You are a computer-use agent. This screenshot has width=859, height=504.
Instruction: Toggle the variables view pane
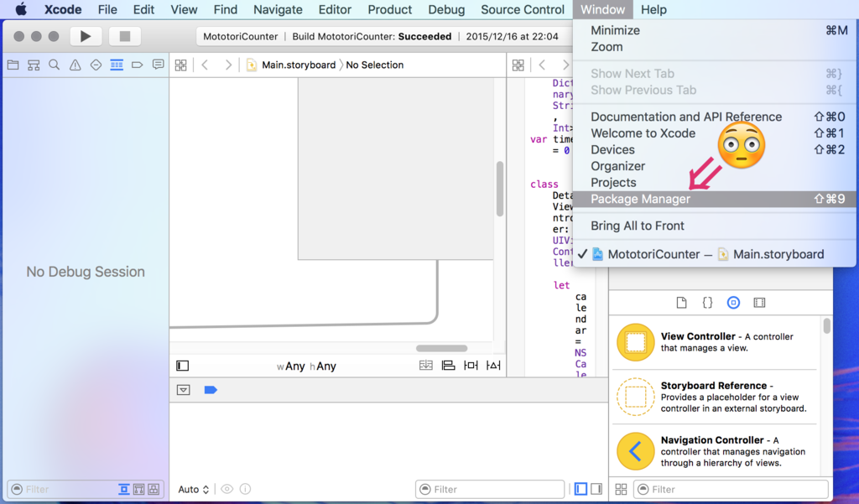[580, 489]
